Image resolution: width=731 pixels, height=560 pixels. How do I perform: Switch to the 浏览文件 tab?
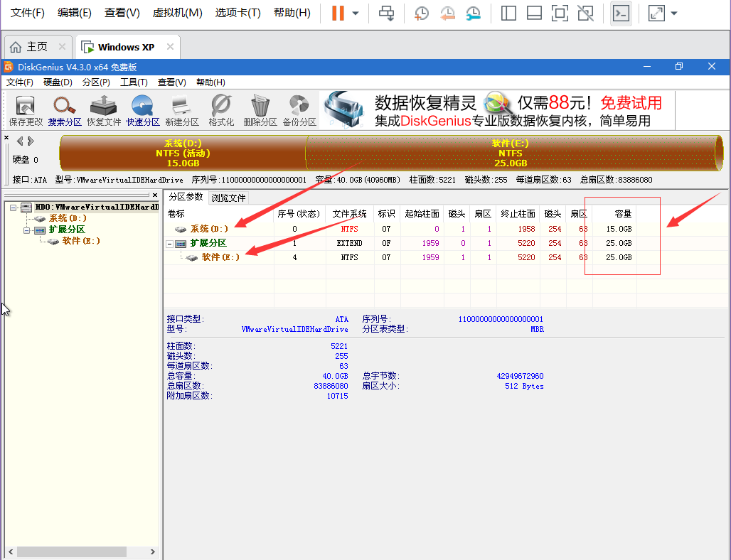tap(228, 198)
